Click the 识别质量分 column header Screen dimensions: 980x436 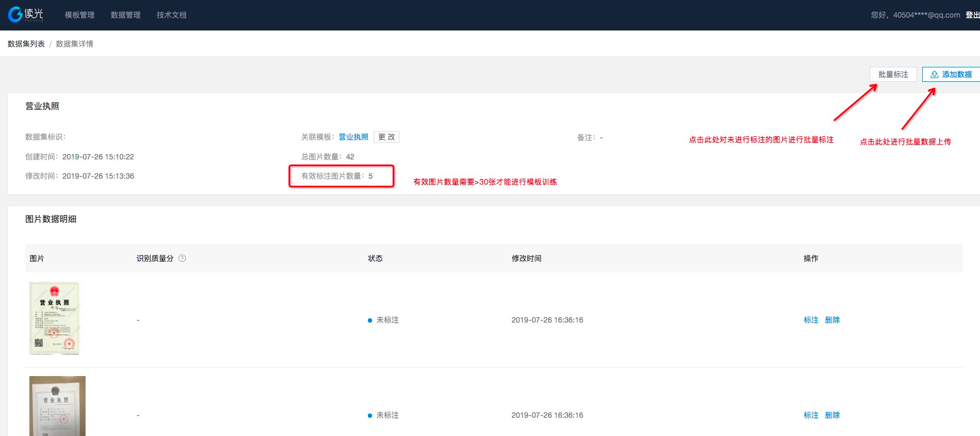[x=155, y=258]
